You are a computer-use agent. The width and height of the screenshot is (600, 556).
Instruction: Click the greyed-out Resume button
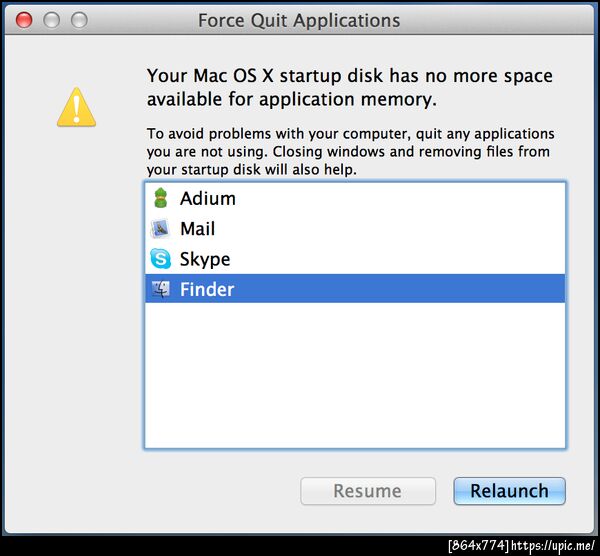click(x=368, y=491)
